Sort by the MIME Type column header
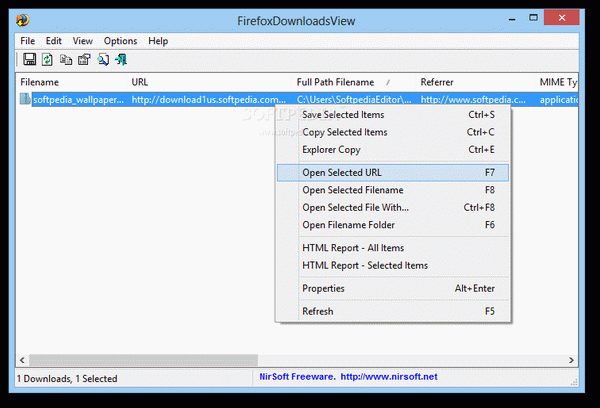The image size is (600, 408). [557, 82]
